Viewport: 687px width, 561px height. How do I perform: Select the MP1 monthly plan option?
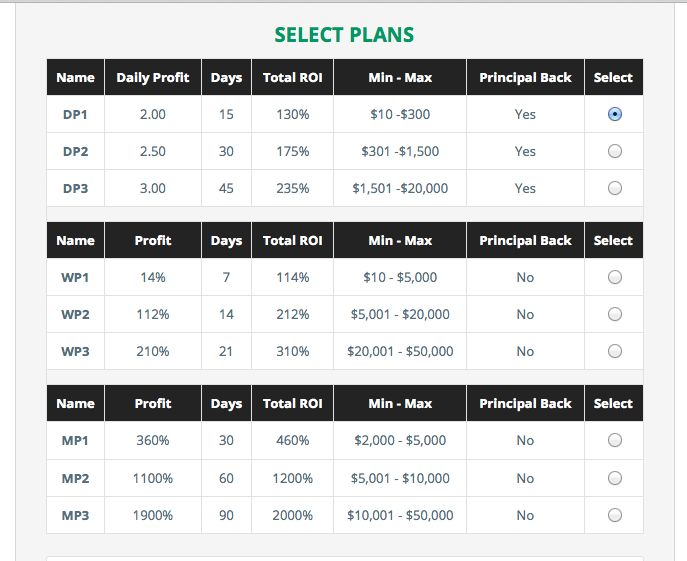(614, 440)
